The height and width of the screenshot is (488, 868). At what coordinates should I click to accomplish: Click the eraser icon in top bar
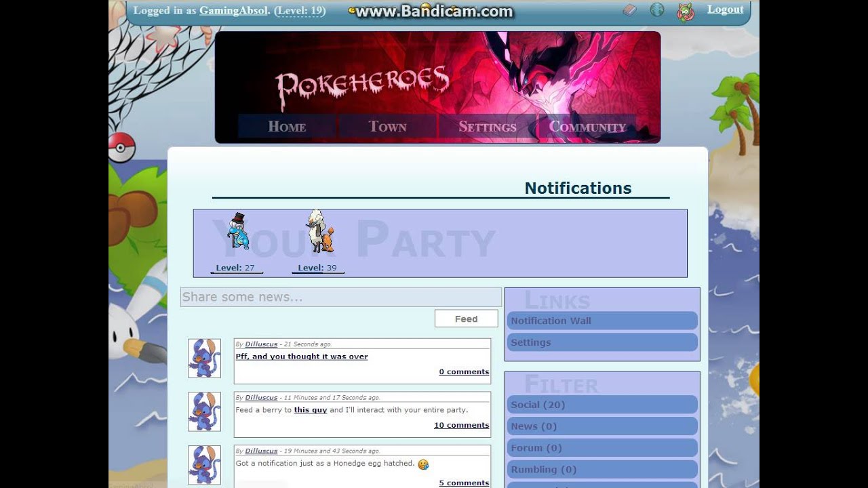(630, 10)
